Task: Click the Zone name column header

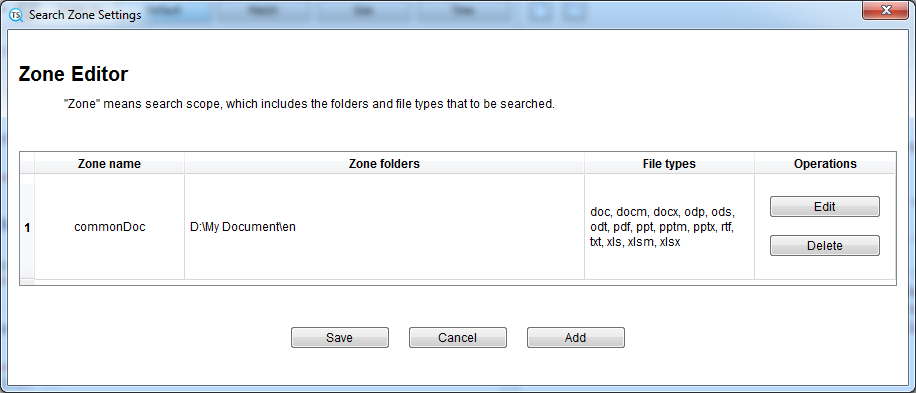Action: [x=109, y=164]
